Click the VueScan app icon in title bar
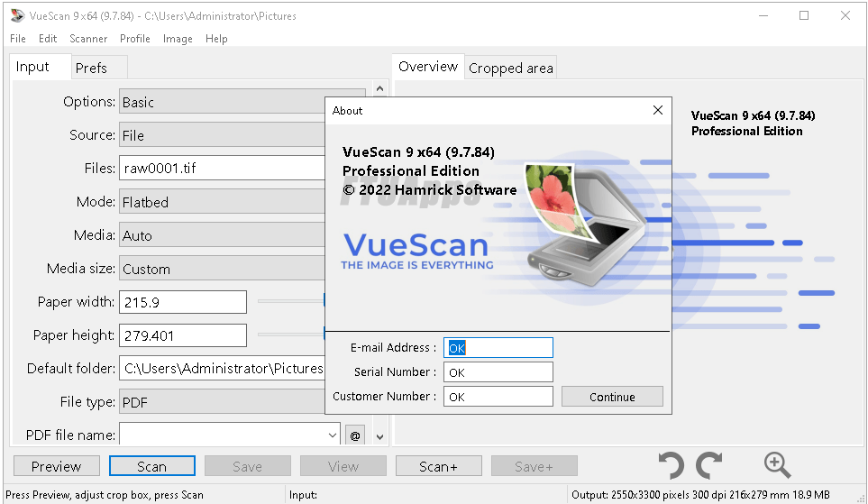Image resolution: width=868 pixels, height=504 pixels. (x=18, y=15)
